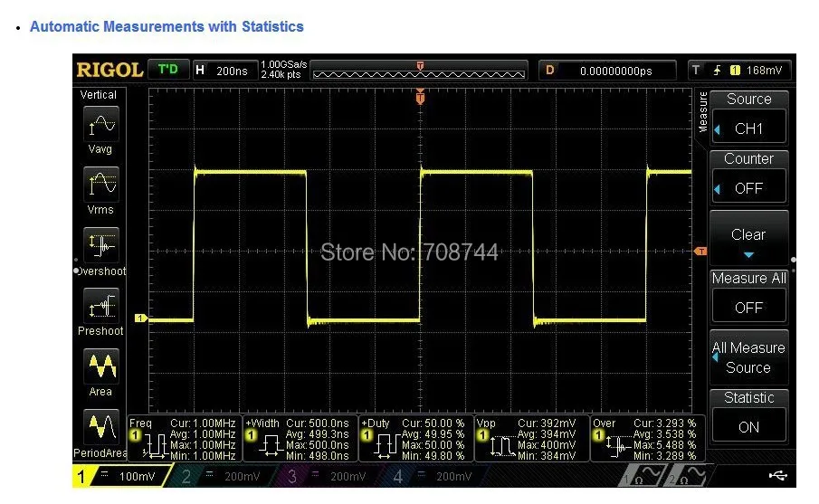Click the Over waveform icon in results
Image resolution: width=819 pixels, height=504 pixels.
619,447
